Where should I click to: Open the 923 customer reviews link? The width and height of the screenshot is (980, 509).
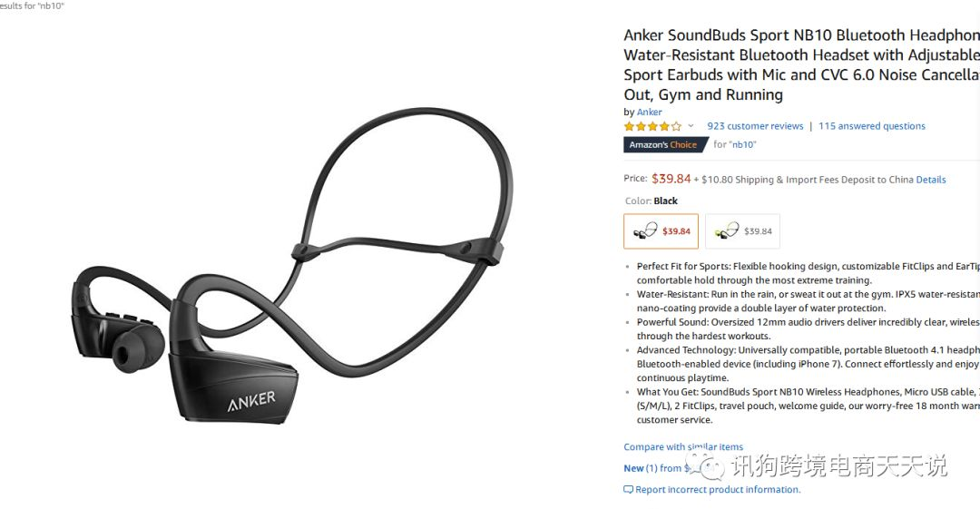(x=755, y=126)
